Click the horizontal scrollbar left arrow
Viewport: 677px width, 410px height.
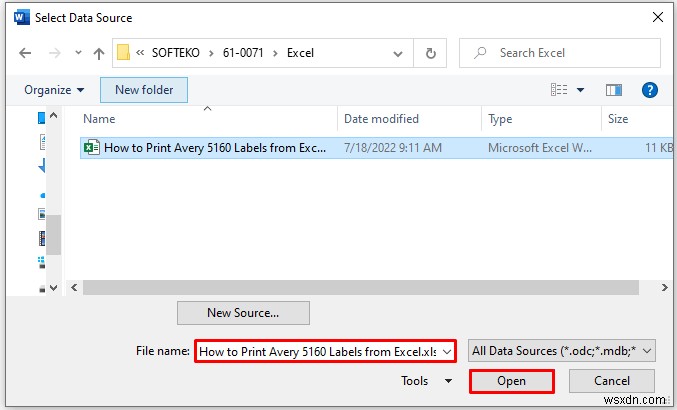[74, 287]
